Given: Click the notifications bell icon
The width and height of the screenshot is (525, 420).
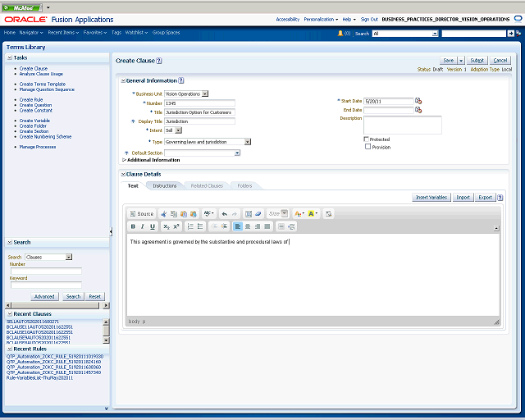Looking at the screenshot, I should pyautogui.click(x=340, y=33).
